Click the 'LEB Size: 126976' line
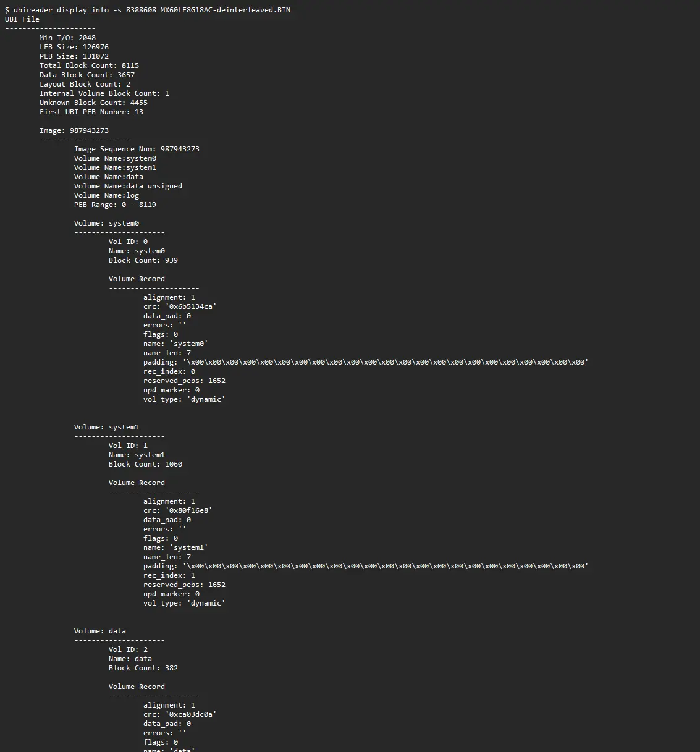Image resolution: width=700 pixels, height=752 pixels. [74, 47]
